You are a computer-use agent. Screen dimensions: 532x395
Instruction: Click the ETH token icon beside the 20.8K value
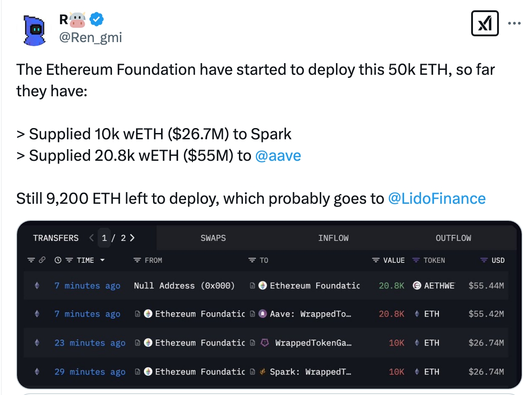click(417, 314)
